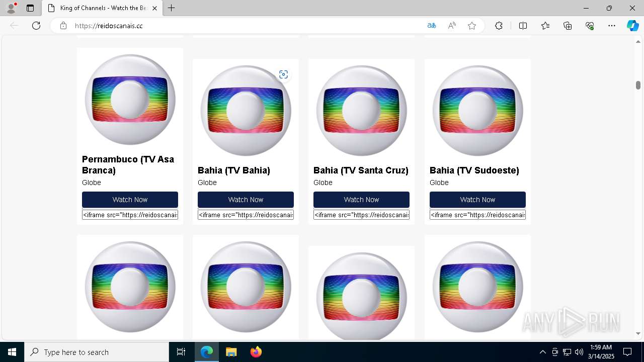Select iframe code for Bahia TV Santa Cruz
644x362 pixels.
coord(361,215)
